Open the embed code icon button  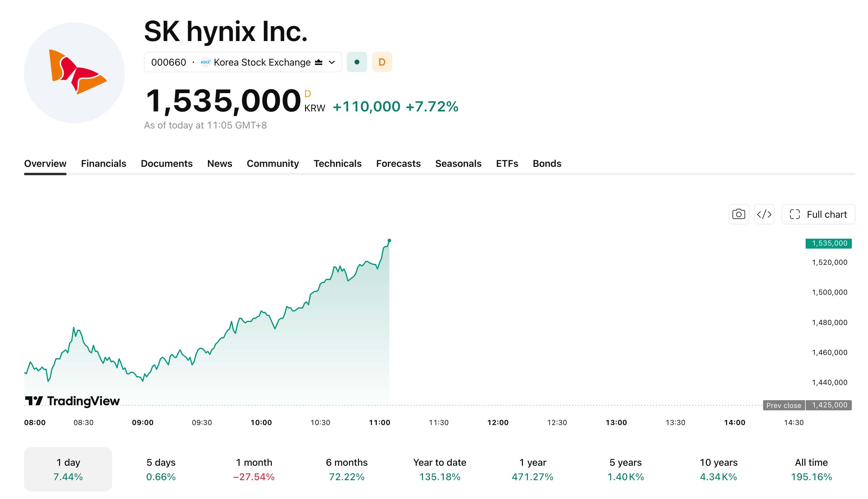[x=764, y=214]
